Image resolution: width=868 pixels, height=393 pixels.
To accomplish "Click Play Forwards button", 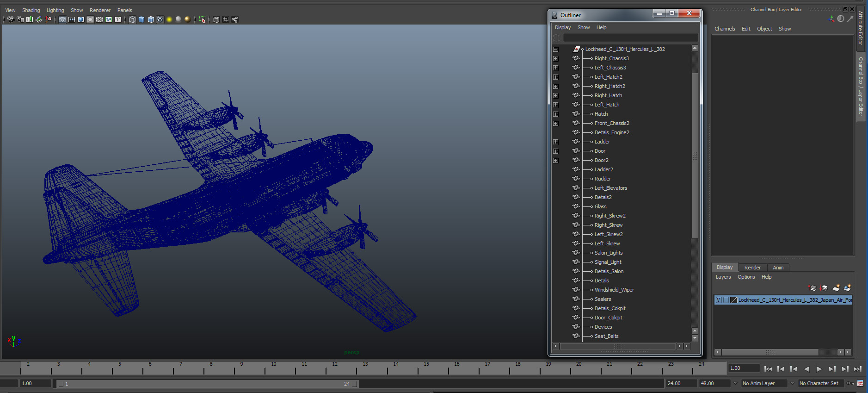I will click(x=819, y=369).
